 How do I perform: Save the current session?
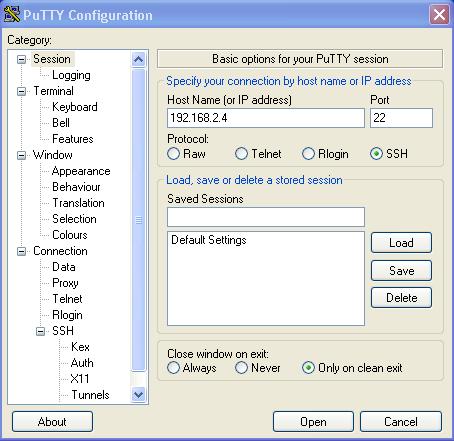(x=401, y=270)
